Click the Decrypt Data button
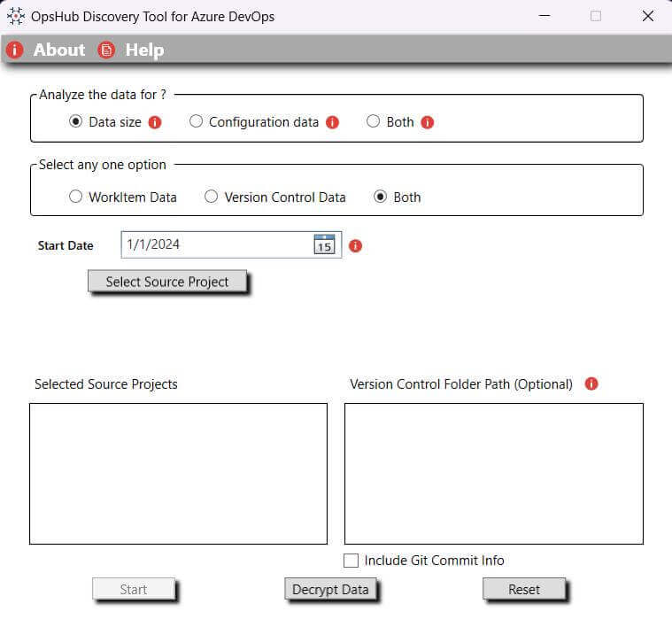The height and width of the screenshot is (627, 672). tap(330, 589)
